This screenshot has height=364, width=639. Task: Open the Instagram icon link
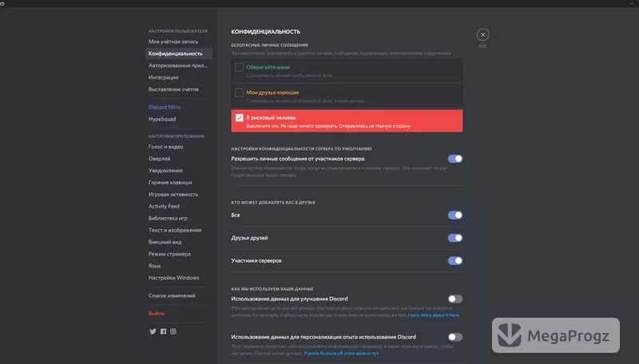[173, 331]
